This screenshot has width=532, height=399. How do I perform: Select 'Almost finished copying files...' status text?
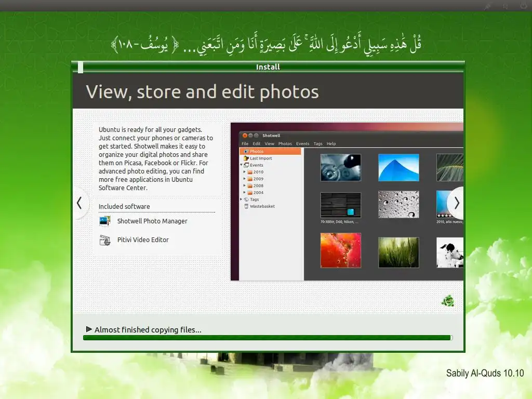148,330
